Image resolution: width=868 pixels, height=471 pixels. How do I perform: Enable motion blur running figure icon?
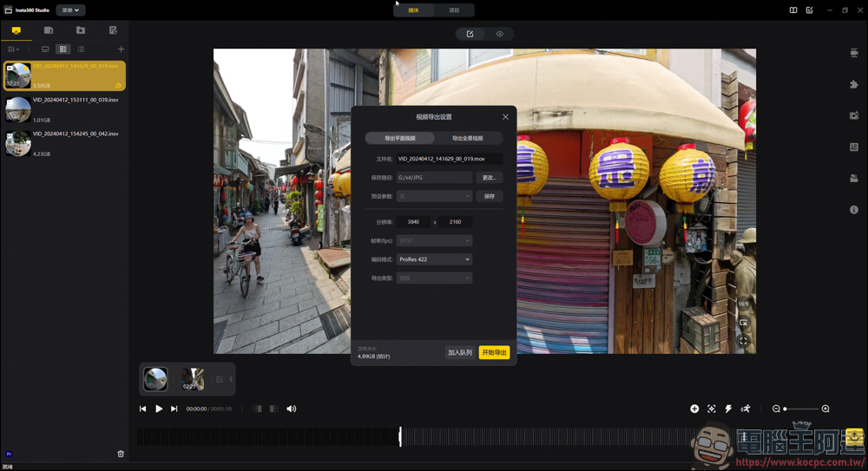[746, 409]
